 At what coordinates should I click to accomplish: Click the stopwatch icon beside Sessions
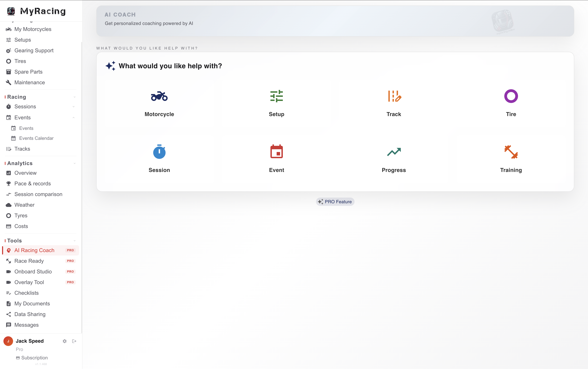[9, 107]
